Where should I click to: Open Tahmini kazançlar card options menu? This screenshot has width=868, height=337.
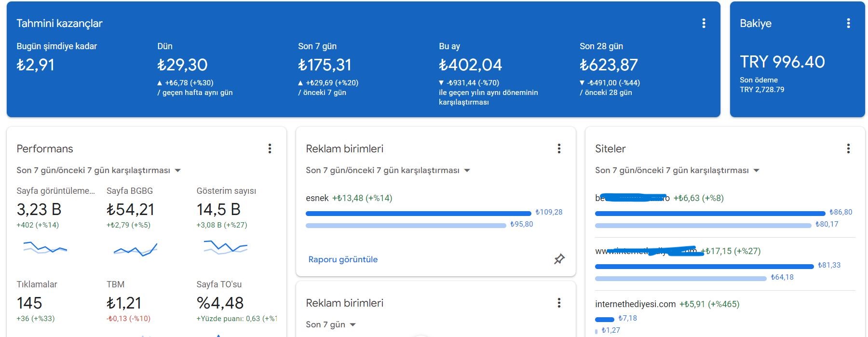point(704,23)
